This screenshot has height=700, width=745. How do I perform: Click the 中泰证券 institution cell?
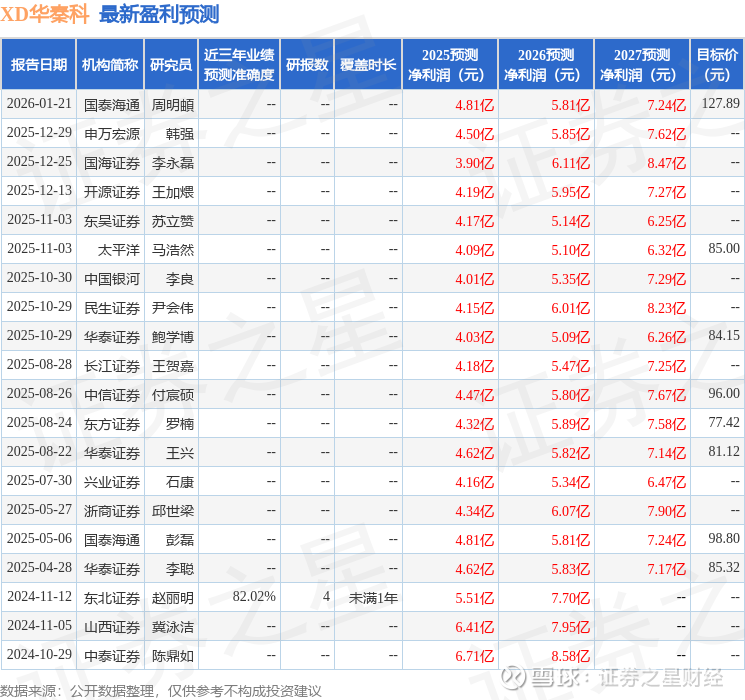pyautogui.click(x=112, y=656)
